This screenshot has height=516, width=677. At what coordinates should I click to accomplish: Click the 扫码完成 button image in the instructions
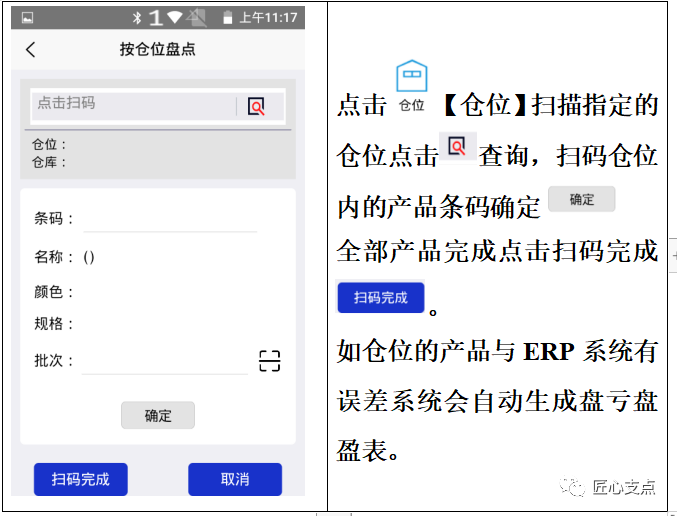tap(380, 297)
